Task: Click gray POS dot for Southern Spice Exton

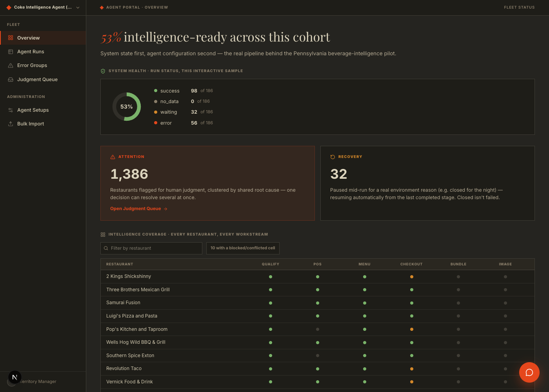Action: pyautogui.click(x=318, y=356)
